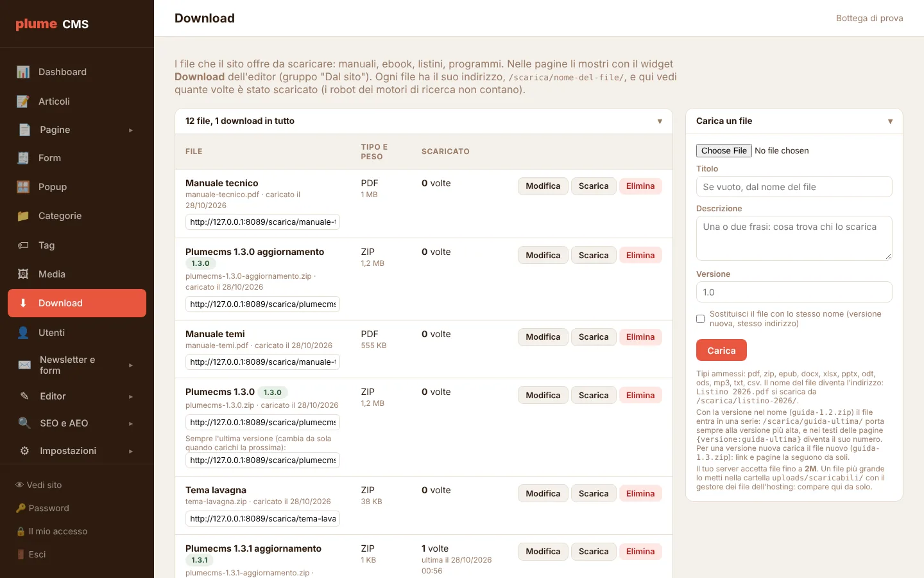Collapse the Carica un file panel
Viewport: 924px width, 578px height.
890,121
